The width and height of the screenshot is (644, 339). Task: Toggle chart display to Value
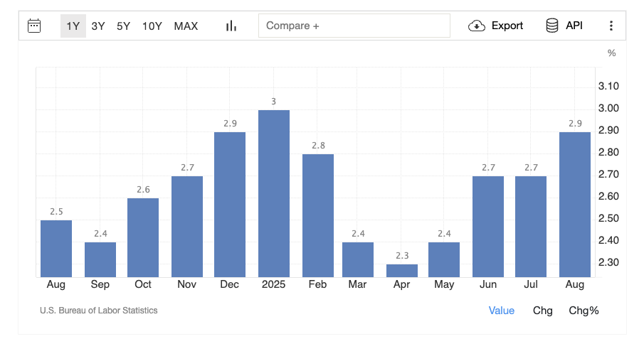click(501, 311)
